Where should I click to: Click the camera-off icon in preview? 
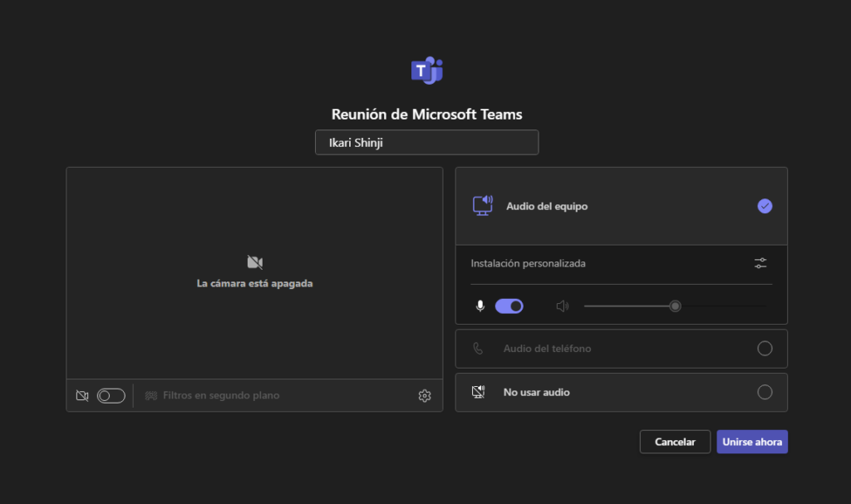click(x=255, y=262)
